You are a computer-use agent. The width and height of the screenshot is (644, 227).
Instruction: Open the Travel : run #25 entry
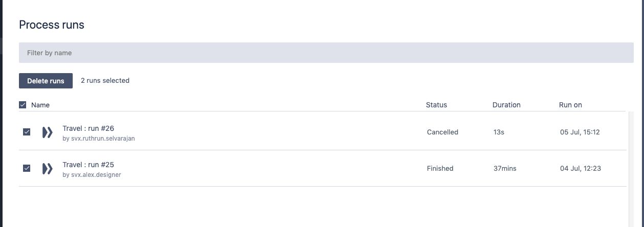click(x=88, y=165)
